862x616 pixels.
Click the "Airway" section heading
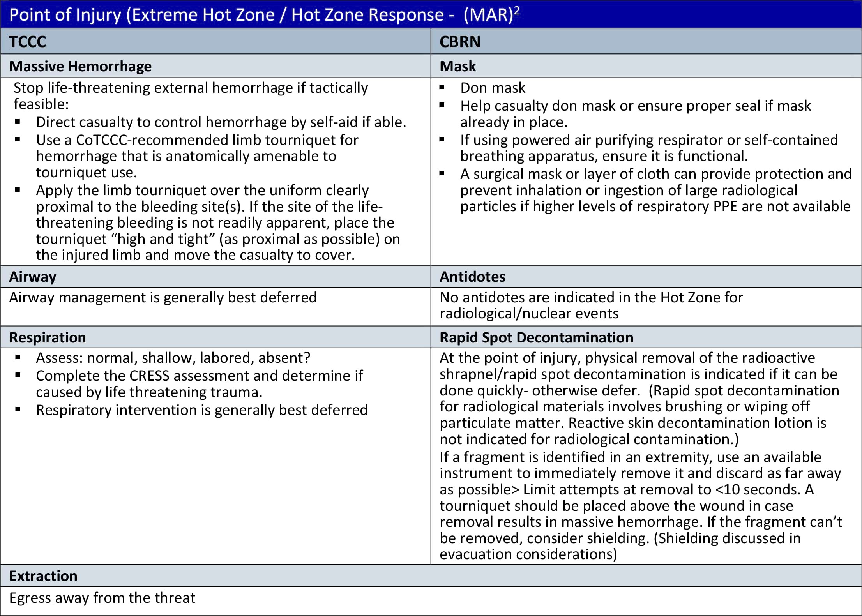[33, 277]
